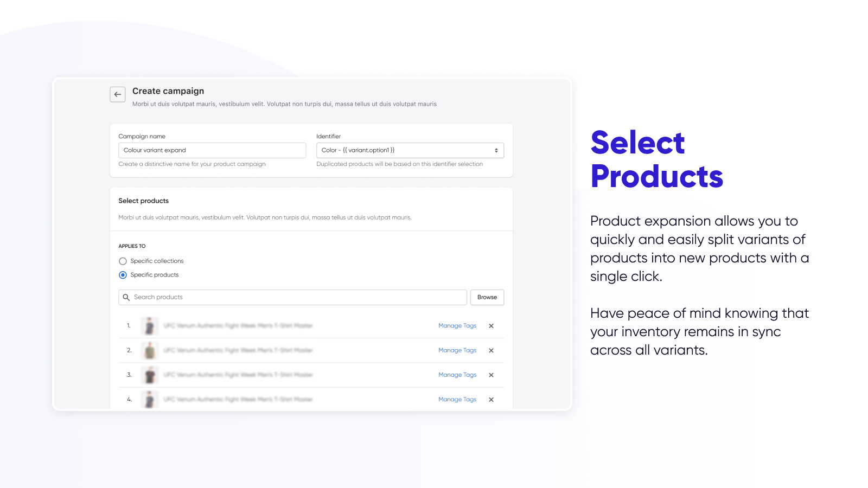Screen dimensions: 868x488
Task: Open Manage Tags for product 2
Action: click(x=457, y=350)
